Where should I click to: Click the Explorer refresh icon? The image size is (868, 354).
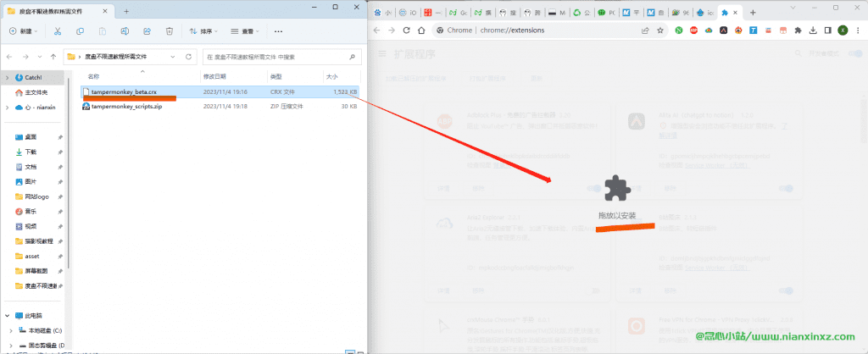(x=188, y=57)
